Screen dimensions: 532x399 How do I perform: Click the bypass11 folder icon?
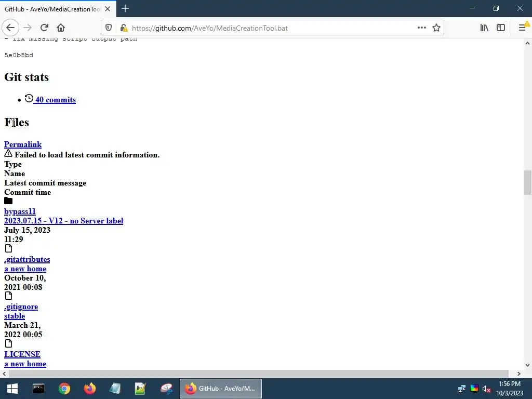click(8, 201)
